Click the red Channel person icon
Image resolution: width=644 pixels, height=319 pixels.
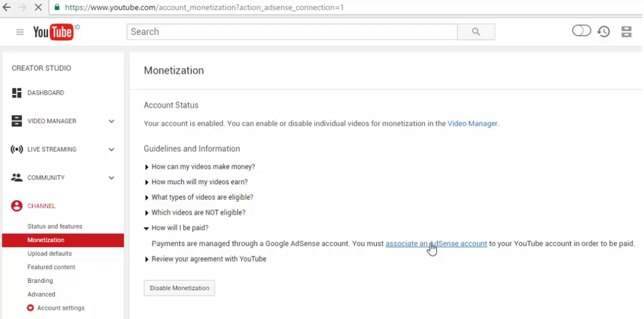point(17,206)
